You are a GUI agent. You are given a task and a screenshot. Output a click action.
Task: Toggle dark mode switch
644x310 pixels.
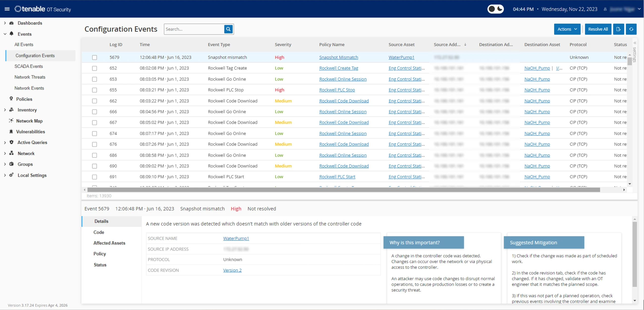[x=495, y=9]
